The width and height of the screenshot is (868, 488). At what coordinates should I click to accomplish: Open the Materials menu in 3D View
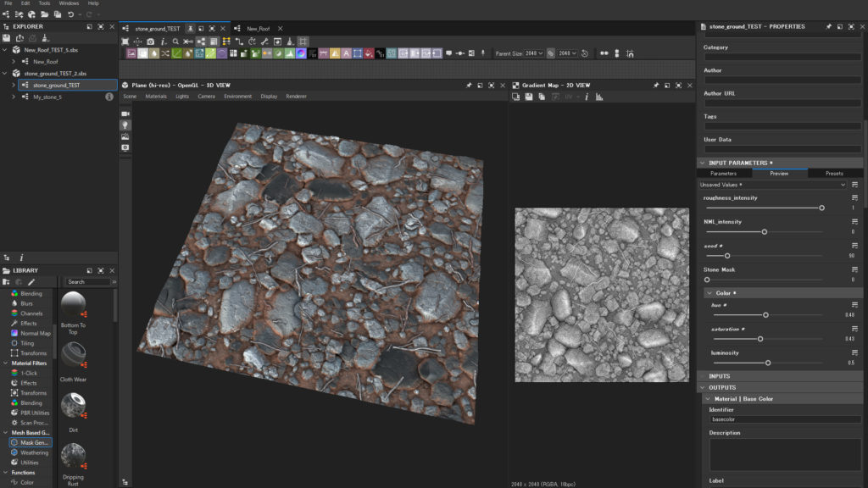point(156,97)
